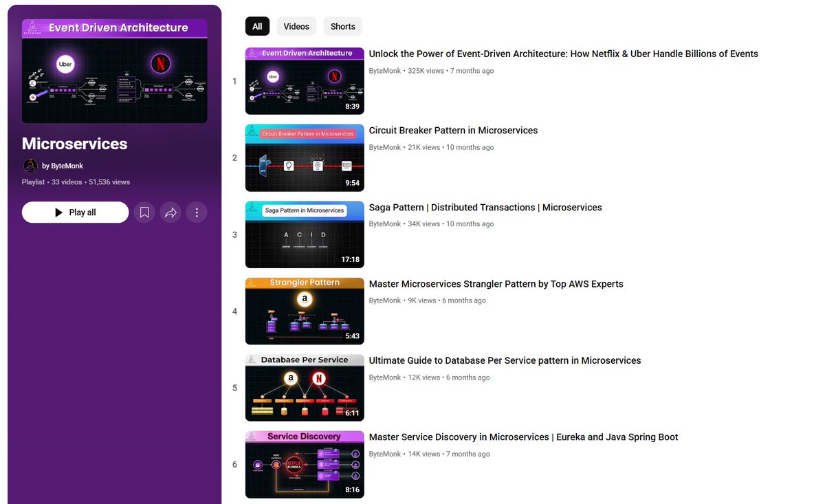Select the All filter chip

tap(257, 26)
